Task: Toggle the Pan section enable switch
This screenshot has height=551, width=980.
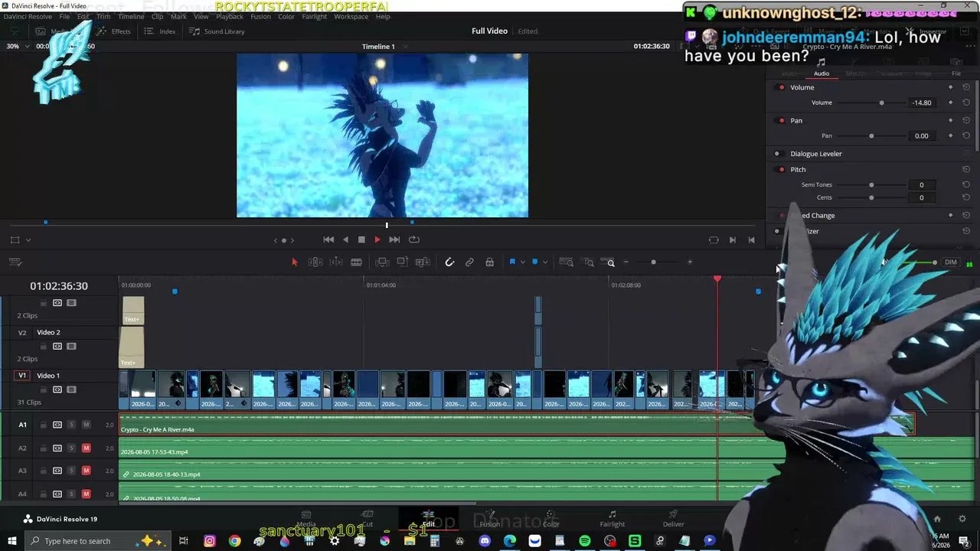Action: [x=781, y=120]
